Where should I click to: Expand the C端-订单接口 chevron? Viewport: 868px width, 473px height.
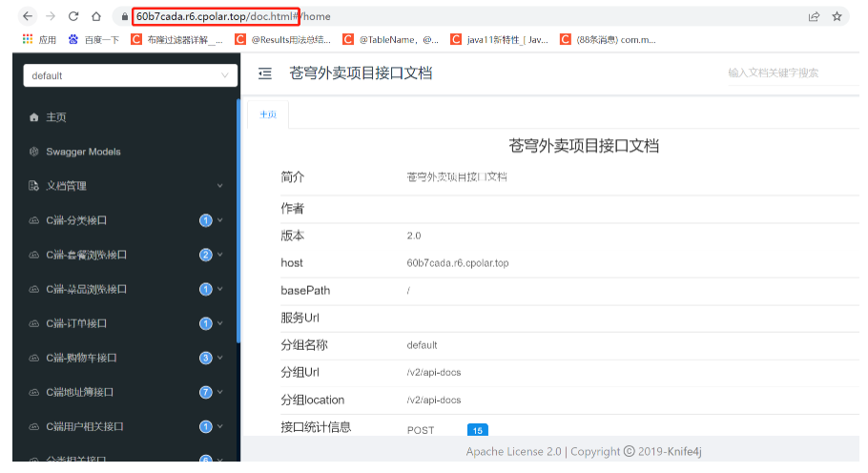tap(219, 323)
